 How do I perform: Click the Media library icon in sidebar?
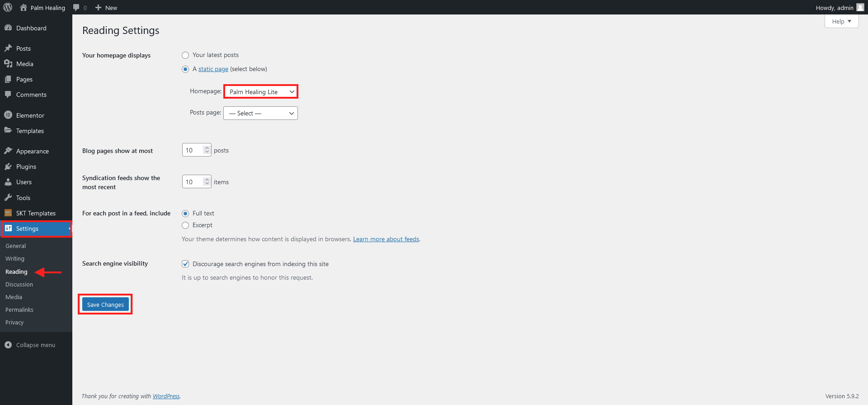pos(8,63)
